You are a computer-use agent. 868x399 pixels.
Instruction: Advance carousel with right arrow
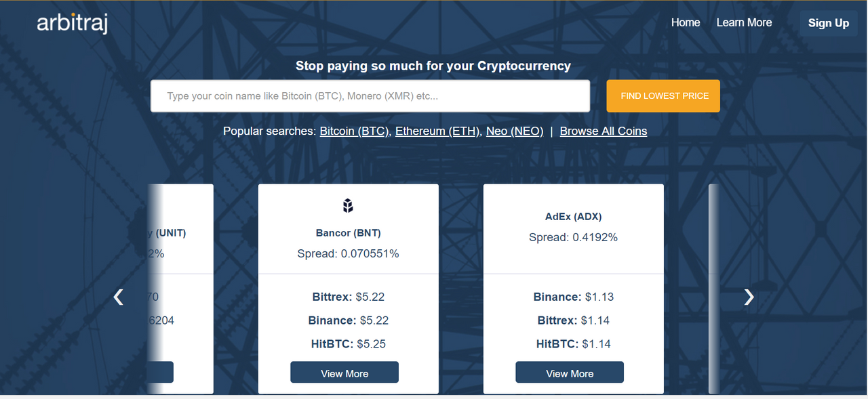pyautogui.click(x=749, y=297)
